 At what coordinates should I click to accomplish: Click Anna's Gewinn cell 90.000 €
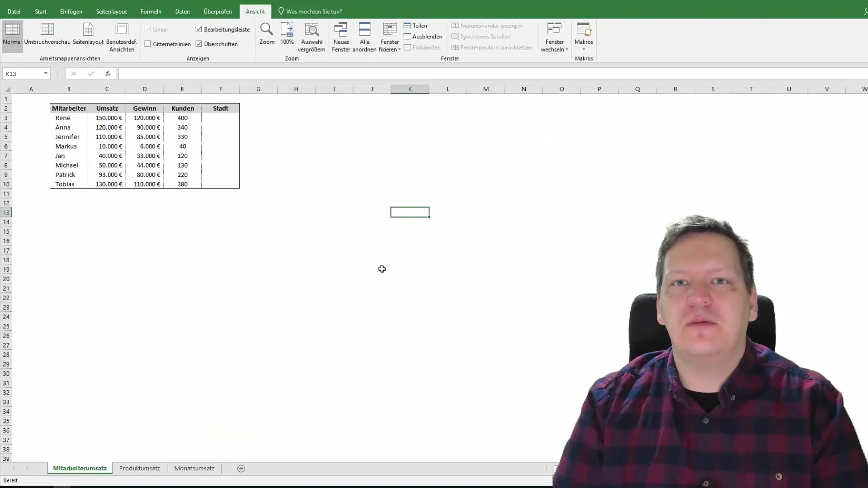[x=145, y=127]
